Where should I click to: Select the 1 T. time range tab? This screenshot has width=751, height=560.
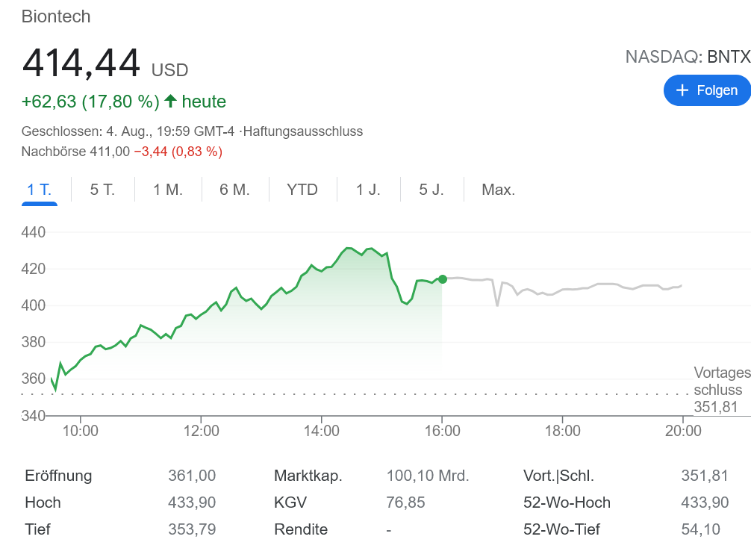[40, 190]
